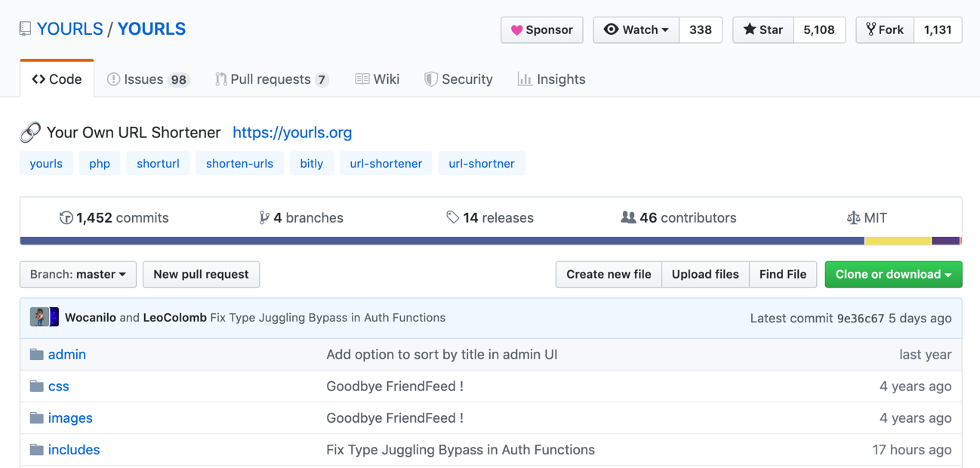Image resolution: width=980 pixels, height=468 pixels.
Task: View the 1,131 forks count
Action: tap(938, 30)
